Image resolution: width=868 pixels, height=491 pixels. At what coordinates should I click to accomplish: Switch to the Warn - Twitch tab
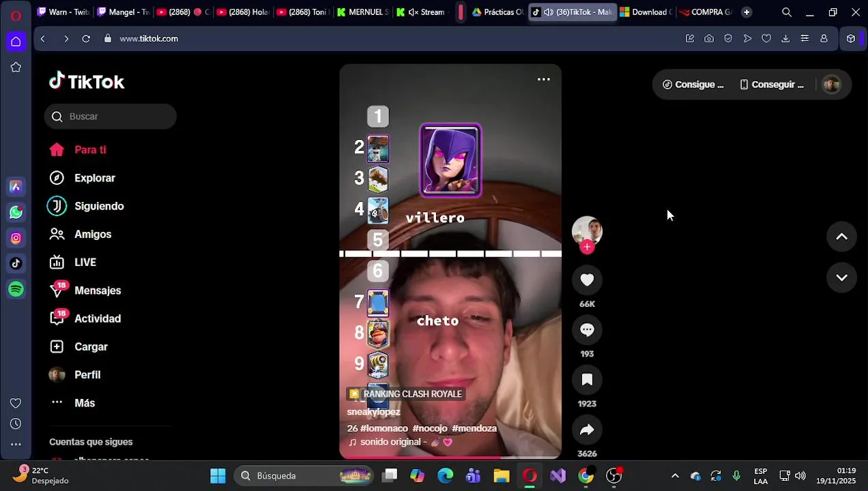pyautogui.click(x=63, y=12)
